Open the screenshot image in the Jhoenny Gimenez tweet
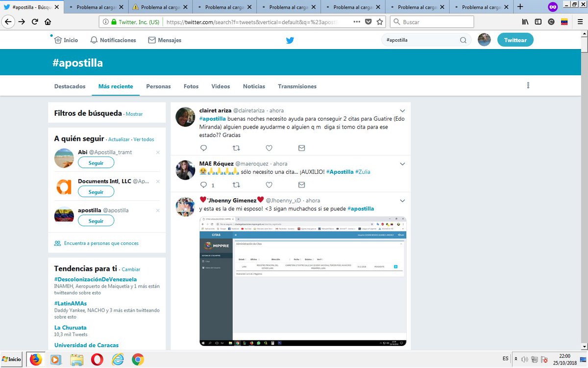 [x=303, y=282]
